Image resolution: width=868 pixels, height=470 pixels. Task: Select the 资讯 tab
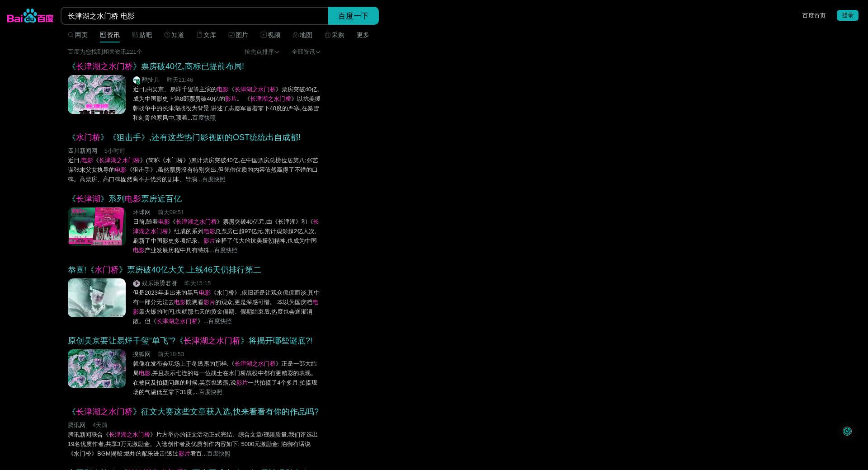[x=110, y=35]
